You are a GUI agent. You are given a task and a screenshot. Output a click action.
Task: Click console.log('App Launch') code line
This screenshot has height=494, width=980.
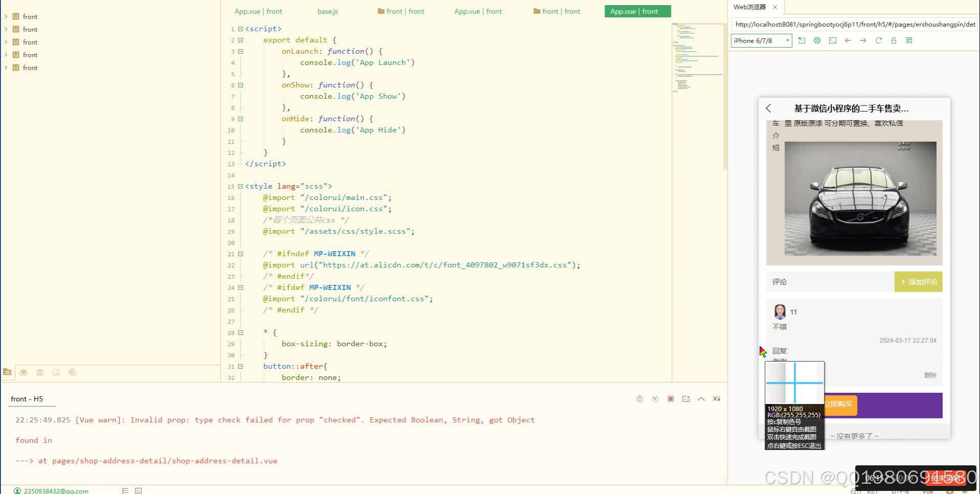point(357,62)
